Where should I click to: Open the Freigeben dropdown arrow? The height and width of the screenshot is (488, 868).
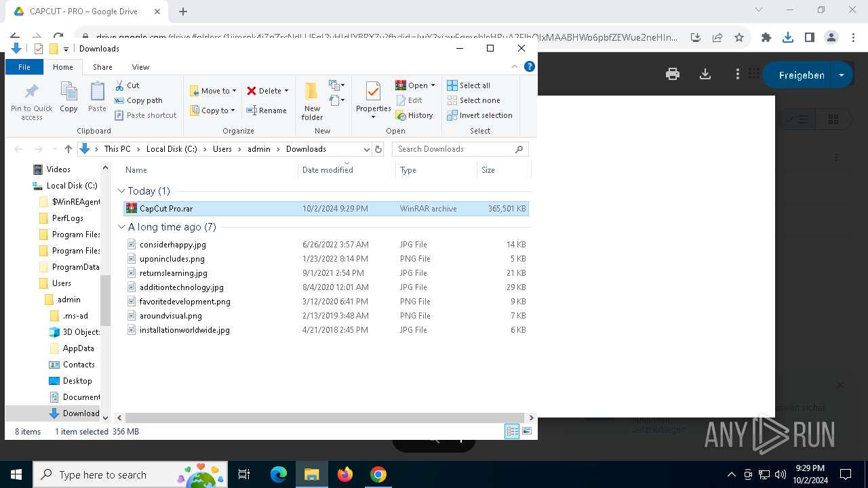pos(842,75)
